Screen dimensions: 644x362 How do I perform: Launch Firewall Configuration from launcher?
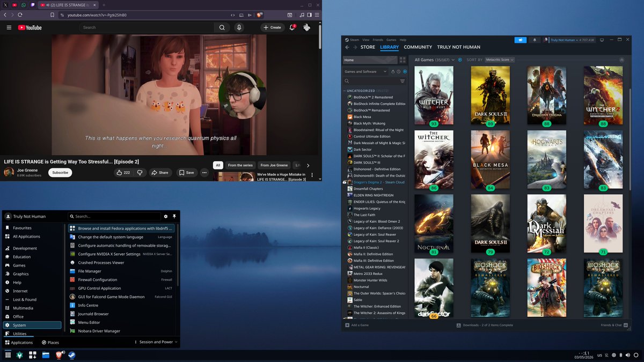tap(121, 279)
